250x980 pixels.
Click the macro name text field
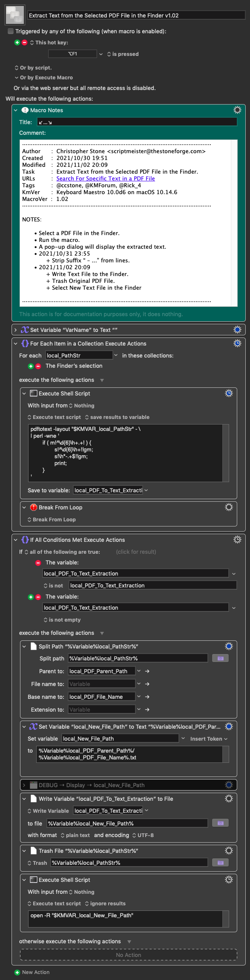[136, 15]
